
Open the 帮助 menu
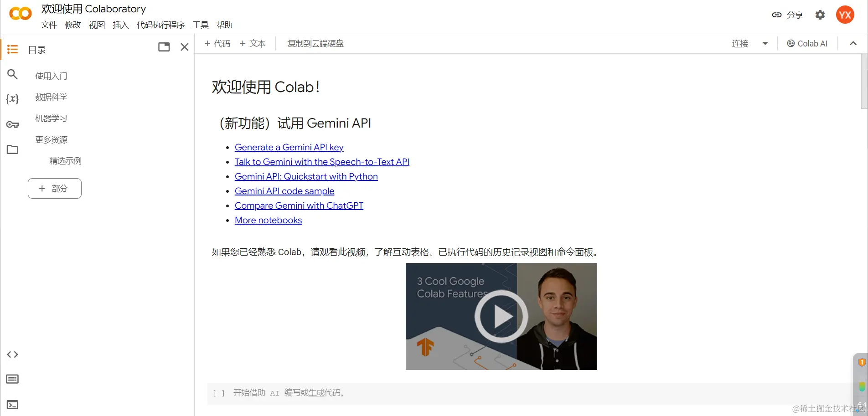tap(225, 25)
